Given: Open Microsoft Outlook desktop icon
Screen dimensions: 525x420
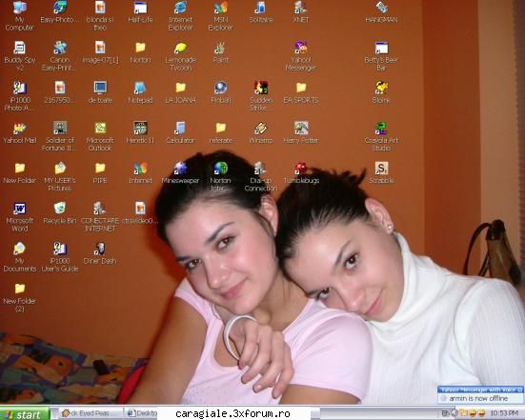Looking at the screenshot, I should coord(100,136).
